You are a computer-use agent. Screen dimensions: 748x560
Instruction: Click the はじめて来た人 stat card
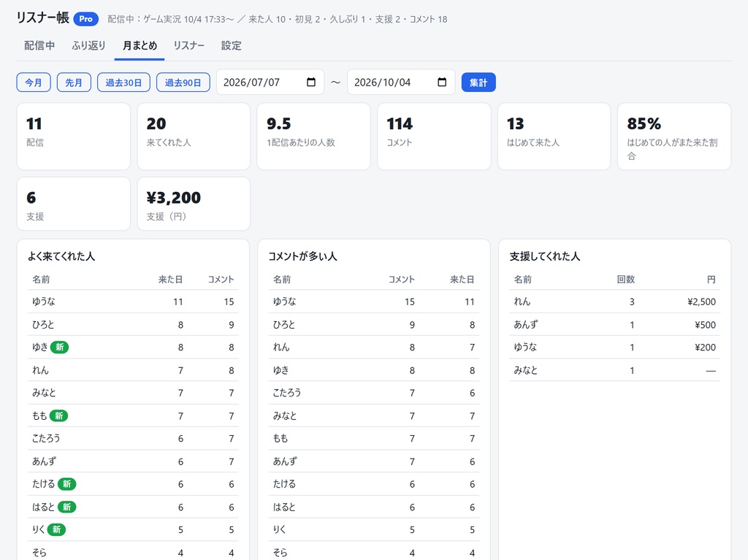tap(554, 137)
